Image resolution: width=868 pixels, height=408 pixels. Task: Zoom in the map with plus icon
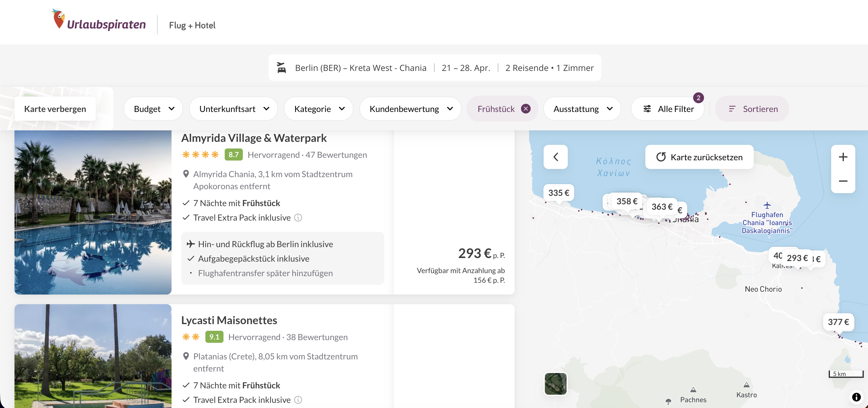tap(843, 157)
